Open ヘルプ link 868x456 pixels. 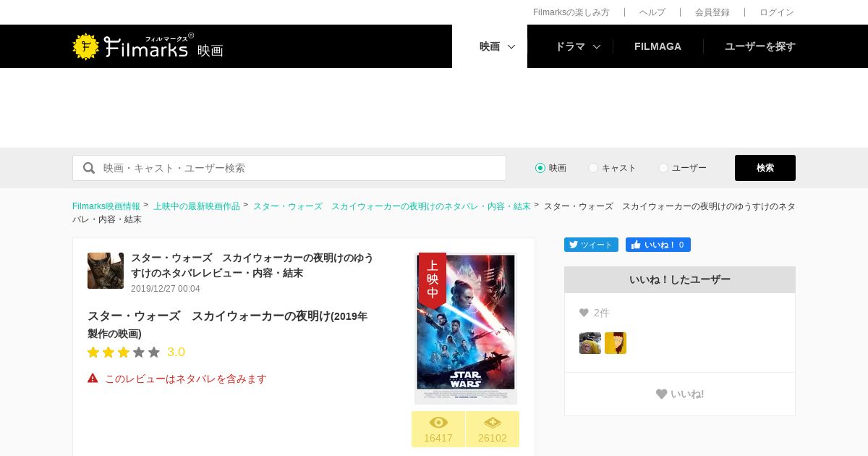(652, 12)
